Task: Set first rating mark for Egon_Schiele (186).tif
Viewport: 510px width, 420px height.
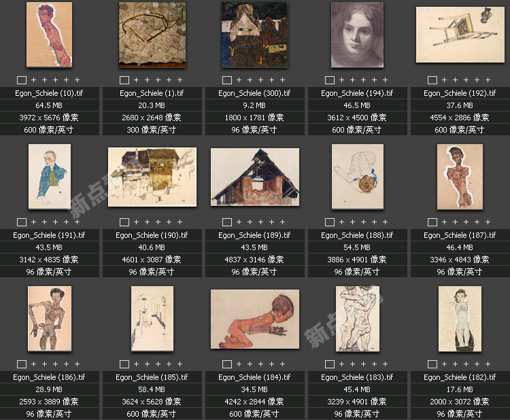Action: (33, 364)
